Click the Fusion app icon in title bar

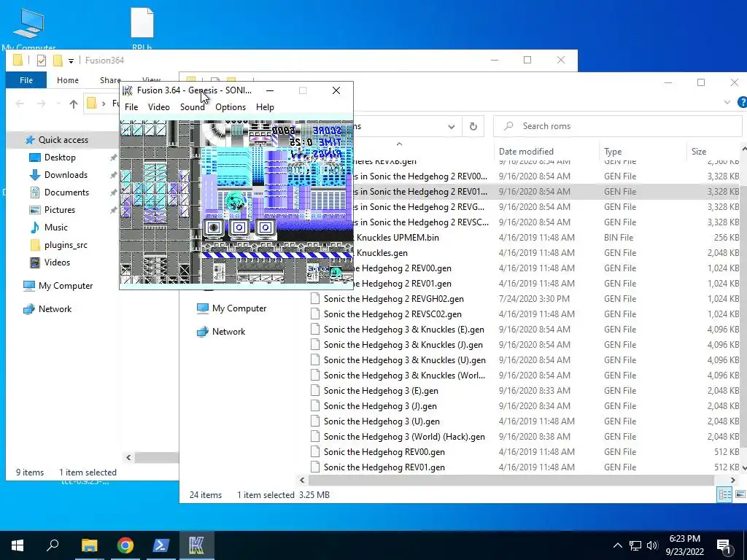(127, 90)
